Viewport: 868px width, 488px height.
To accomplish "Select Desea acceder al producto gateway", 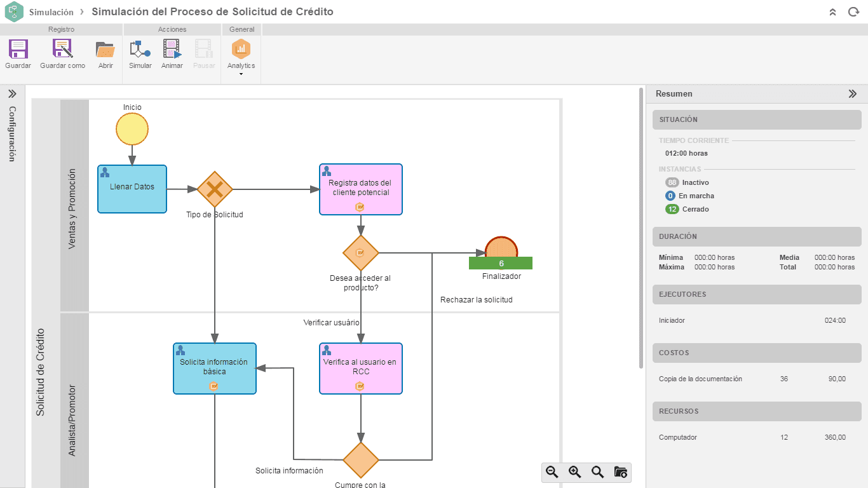I will click(361, 253).
